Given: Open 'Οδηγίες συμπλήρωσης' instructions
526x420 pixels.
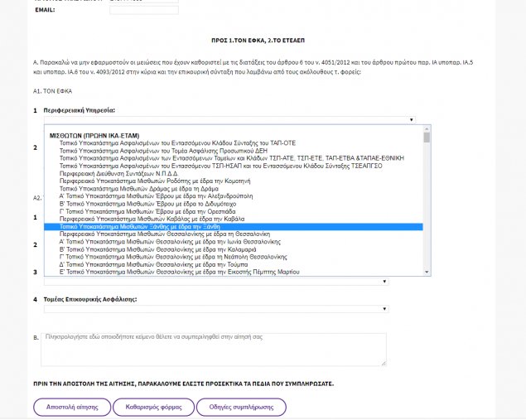Looking at the screenshot, I should point(241,408).
